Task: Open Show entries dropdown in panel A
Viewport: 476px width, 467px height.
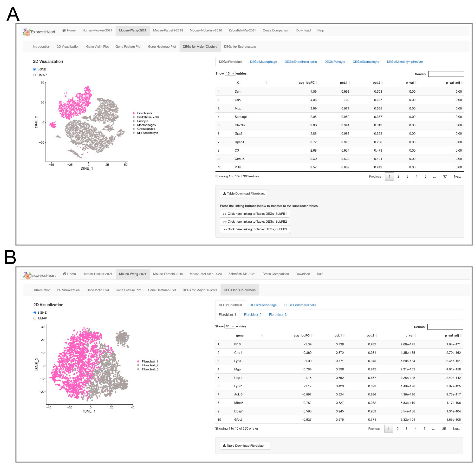Action: point(230,73)
